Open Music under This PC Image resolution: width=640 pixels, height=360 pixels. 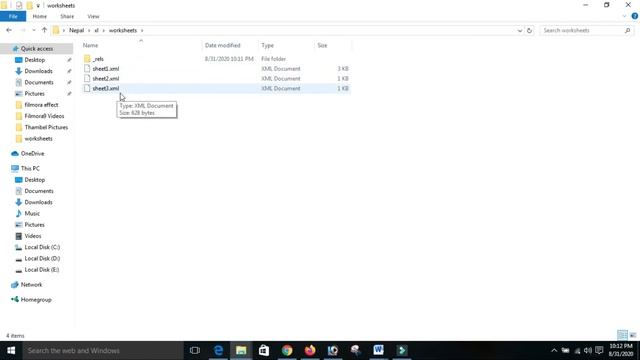(x=32, y=213)
